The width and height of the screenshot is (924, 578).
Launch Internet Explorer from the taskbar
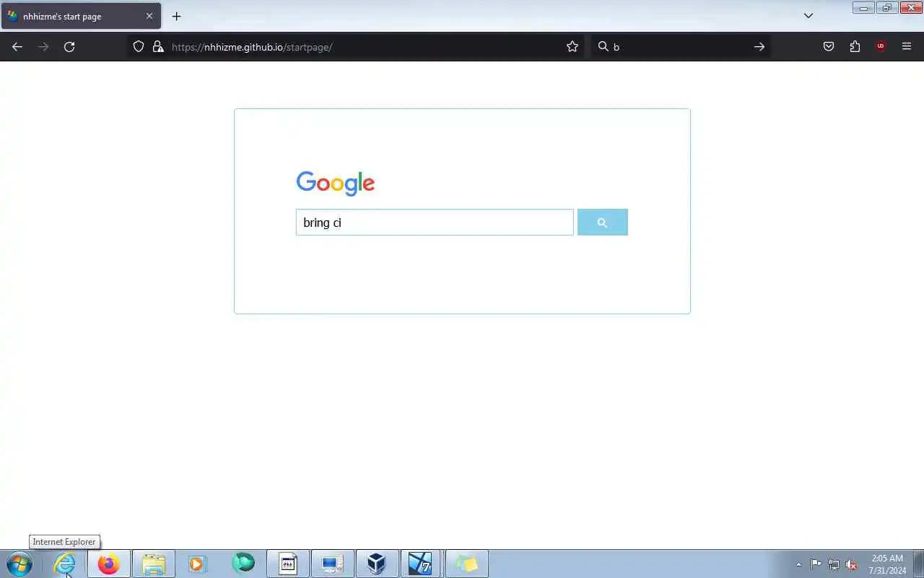65,564
